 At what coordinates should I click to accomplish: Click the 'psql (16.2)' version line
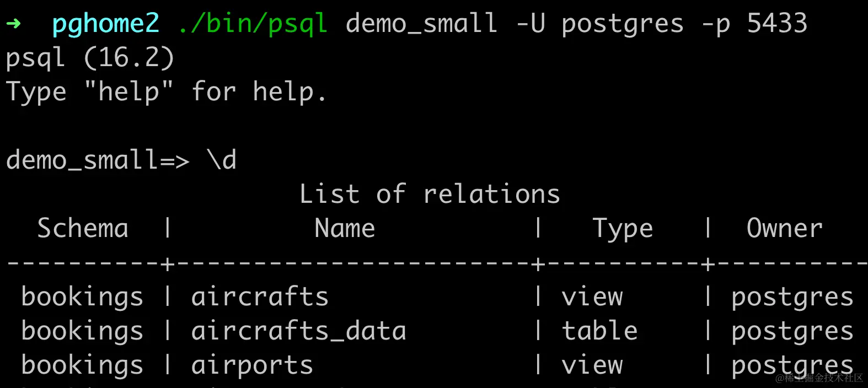pyautogui.click(x=90, y=58)
